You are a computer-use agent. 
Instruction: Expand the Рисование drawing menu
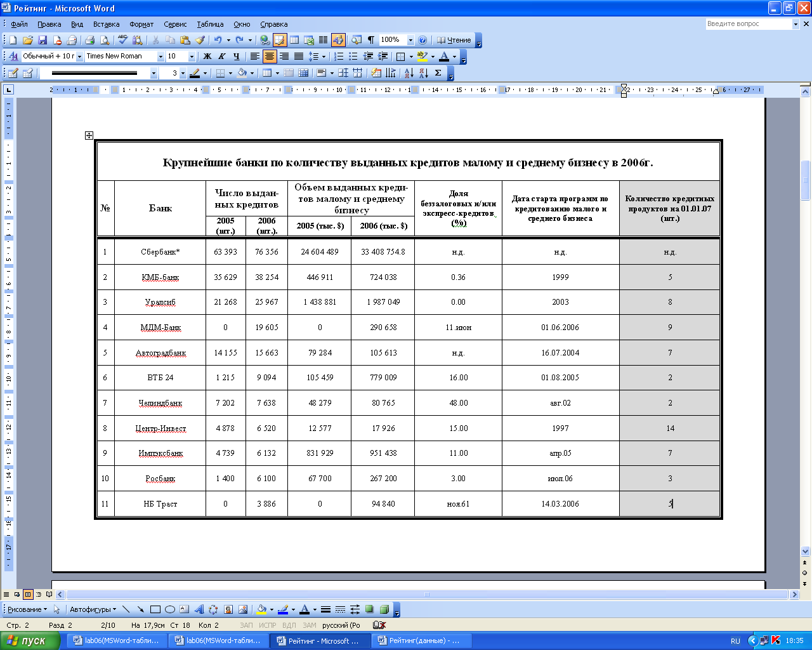pyautogui.click(x=27, y=609)
